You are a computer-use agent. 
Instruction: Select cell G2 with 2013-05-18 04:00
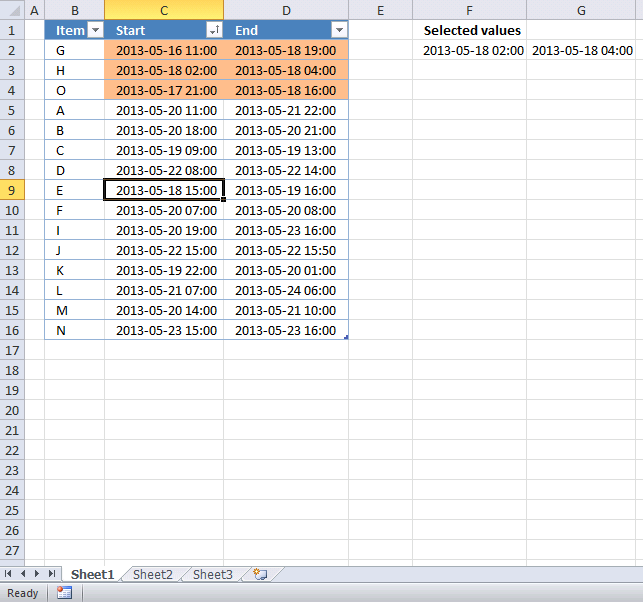[x=581, y=50]
